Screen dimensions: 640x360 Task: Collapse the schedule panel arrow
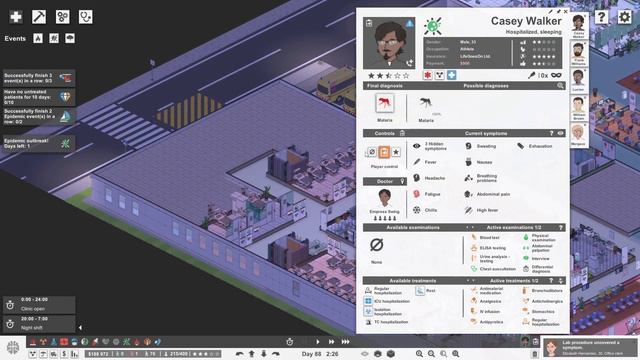tap(80, 327)
